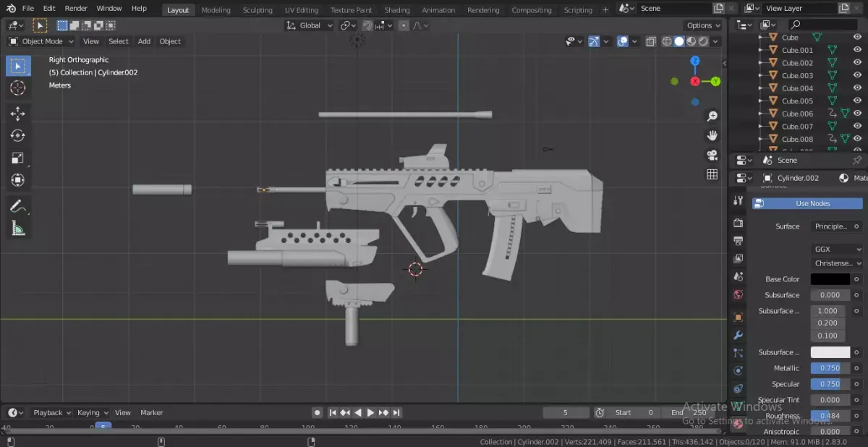Adjust the Roughness slider

pyautogui.click(x=830, y=416)
